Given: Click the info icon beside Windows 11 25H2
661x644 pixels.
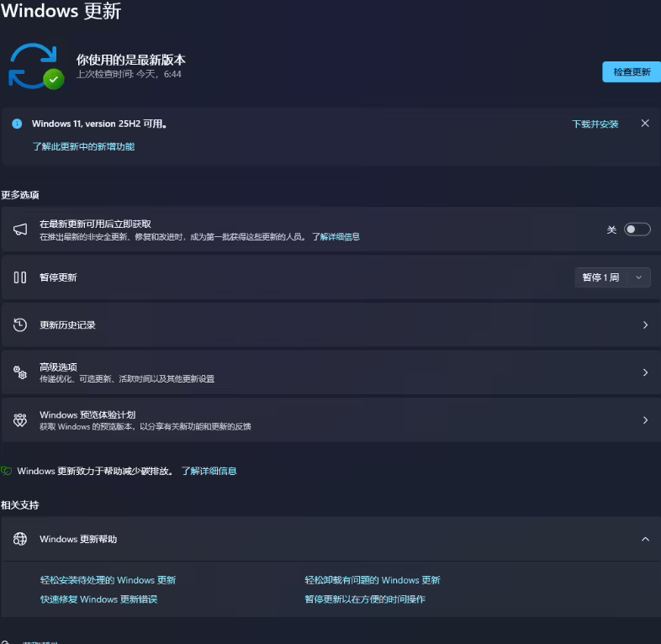Looking at the screenshot, I should pyautogui.click(x=17, y=124).
